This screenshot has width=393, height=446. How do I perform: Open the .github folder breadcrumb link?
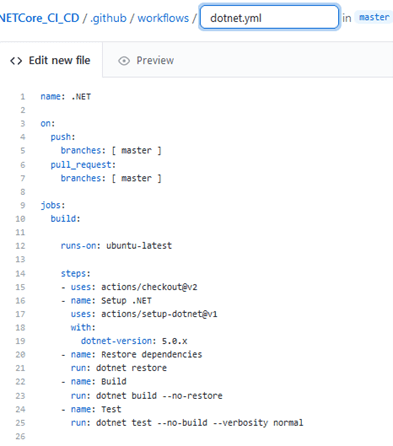[108, 18]
